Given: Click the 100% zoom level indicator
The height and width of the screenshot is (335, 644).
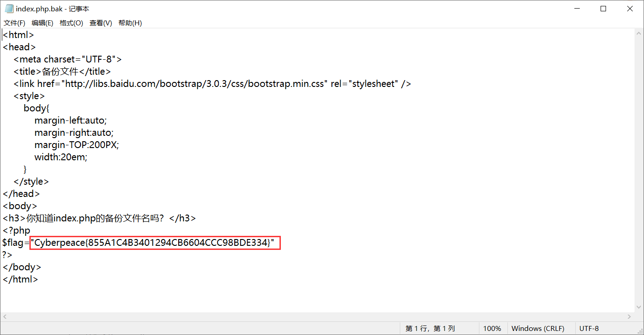Looking at the screenshot, I should point(492,328).
